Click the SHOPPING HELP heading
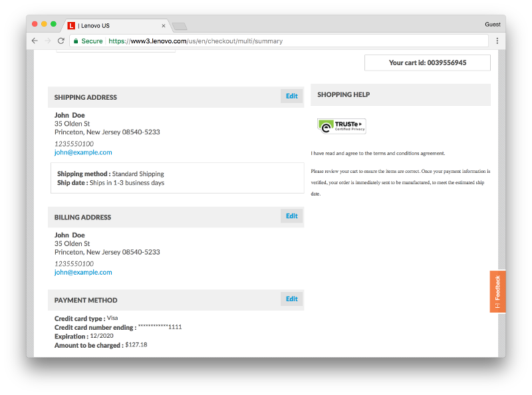532x395 pixels. [x=344, y=94]
